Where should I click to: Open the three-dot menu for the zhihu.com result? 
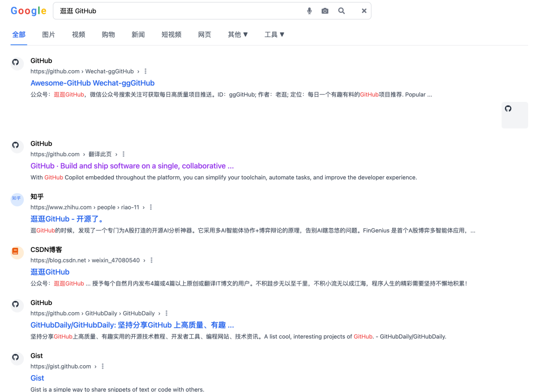pos(151,207)
